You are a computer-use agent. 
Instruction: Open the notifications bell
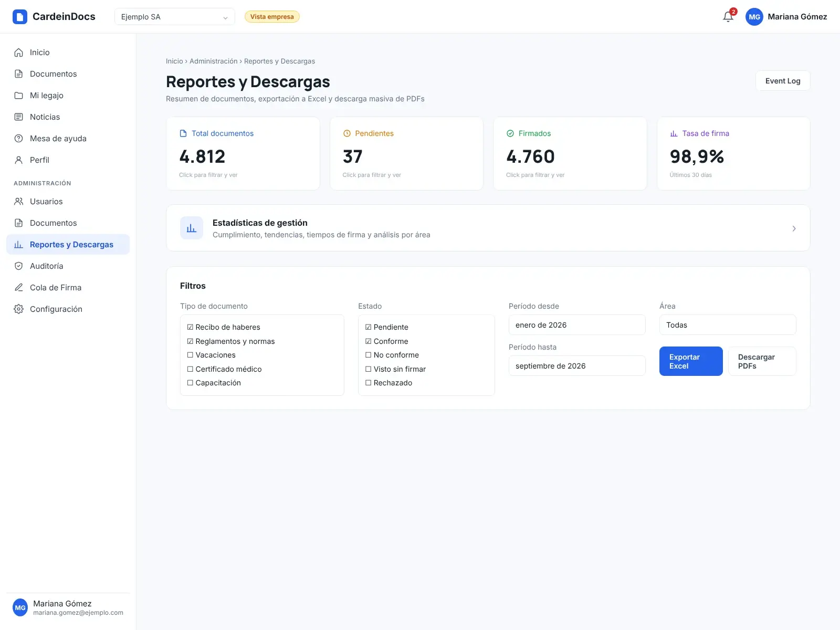click(x=728, y=17)
